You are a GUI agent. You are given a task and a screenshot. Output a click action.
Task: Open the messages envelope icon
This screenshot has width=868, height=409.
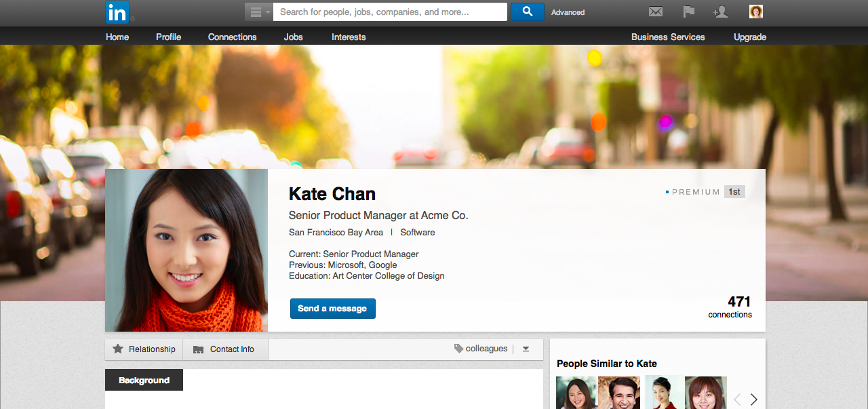click(655, 12)
